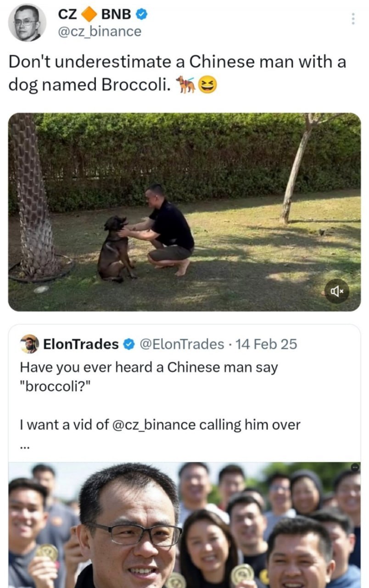The height and width of the screenshot is (588, 369).
Task: Unmute the video with the speaker icon
Action: pos(337,291)
